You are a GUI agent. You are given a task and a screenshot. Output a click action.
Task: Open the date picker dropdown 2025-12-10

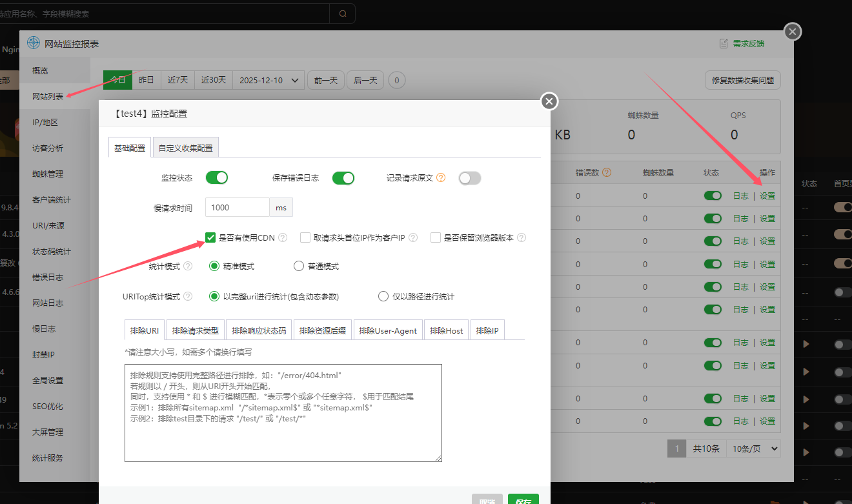[x=269, y=81]
